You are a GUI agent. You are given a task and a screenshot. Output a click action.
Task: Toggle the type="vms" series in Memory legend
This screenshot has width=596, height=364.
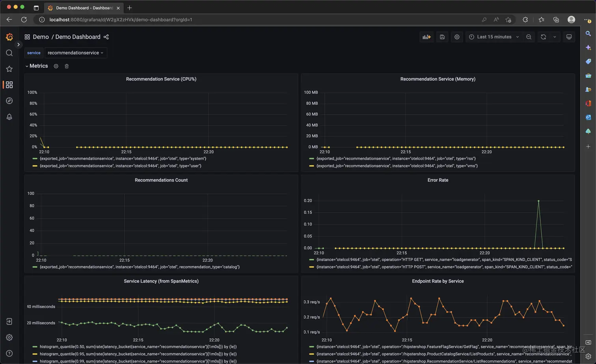pyautogui.click(x=397, y=166)
